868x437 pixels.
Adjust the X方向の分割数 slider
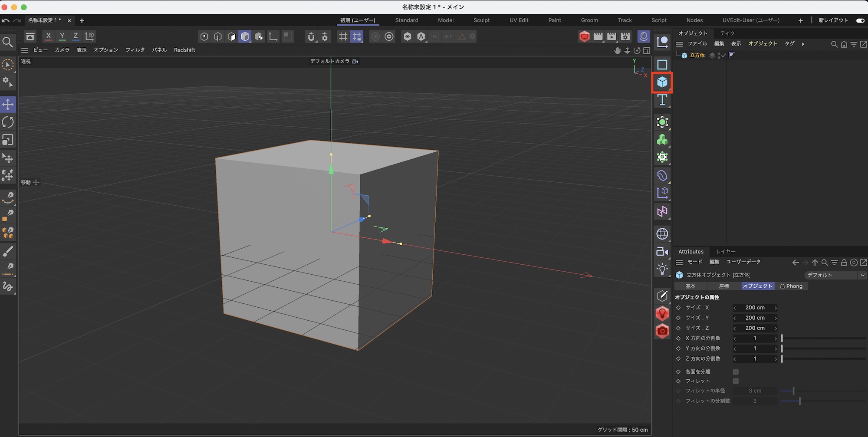click(782, 338)
